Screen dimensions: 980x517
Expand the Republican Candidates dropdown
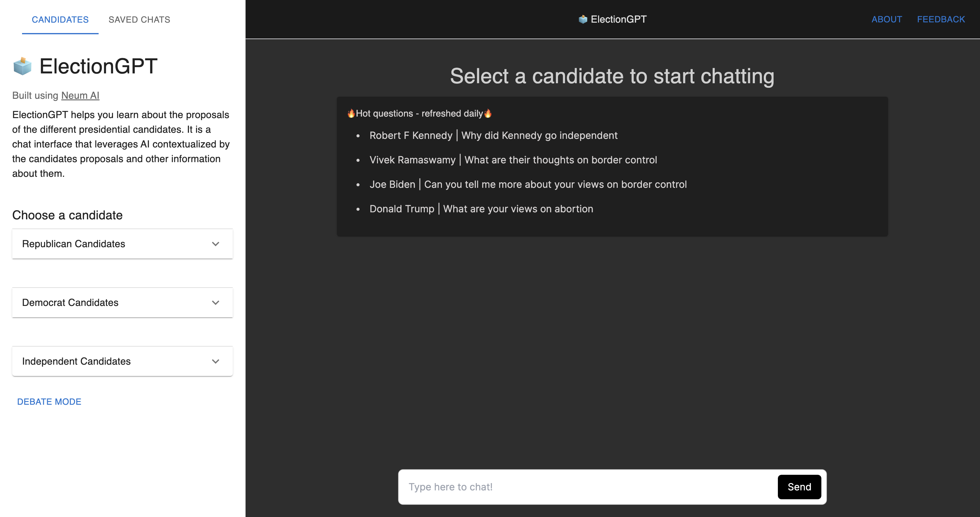tap(123, 244)
